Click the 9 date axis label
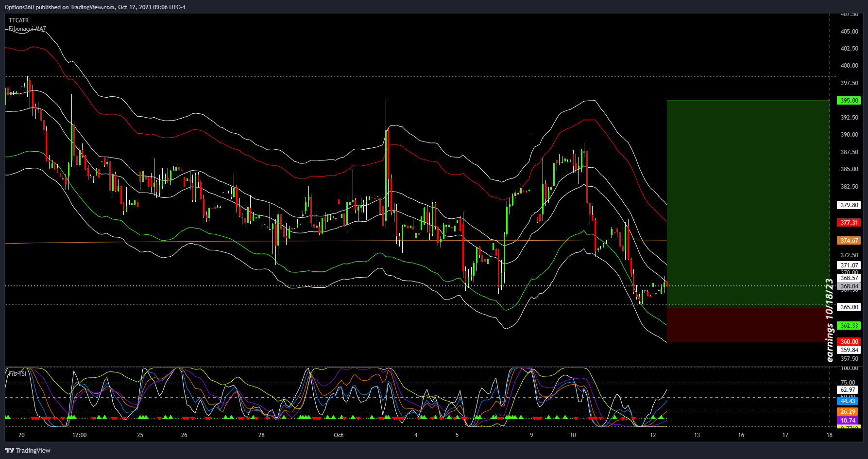 point(531,435)
